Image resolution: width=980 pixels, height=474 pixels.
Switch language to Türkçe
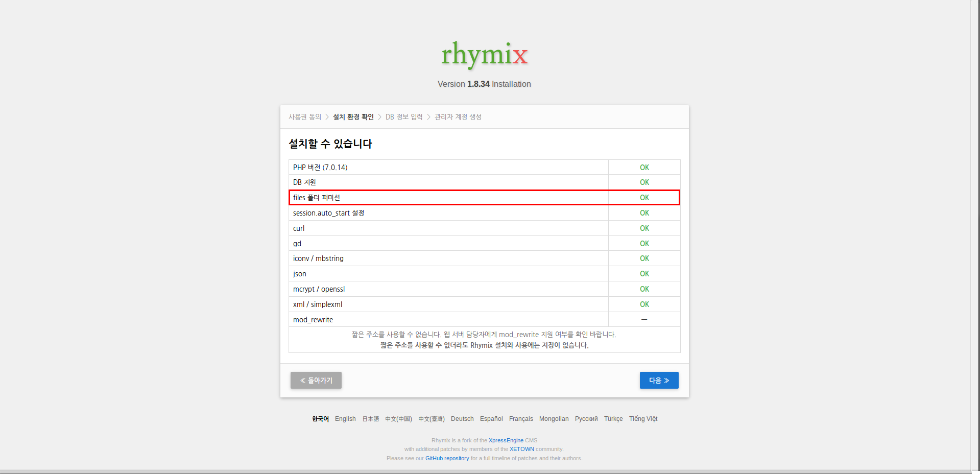pyautogui.click(x=613, y=419)
